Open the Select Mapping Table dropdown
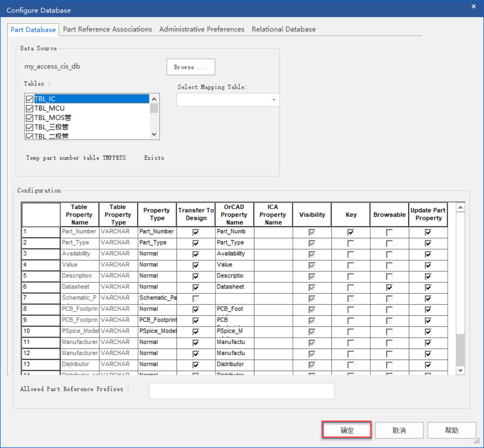Viewport: 484px width, 448px height. tap(274, 100)
